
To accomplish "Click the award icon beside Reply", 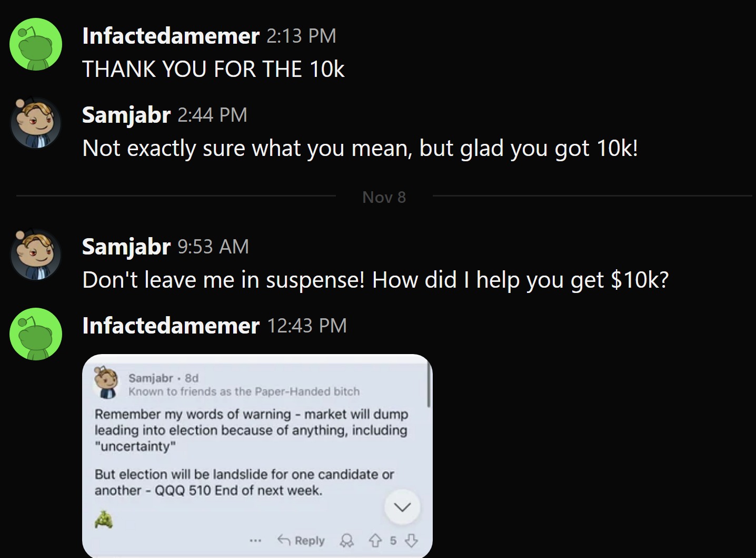I will [346, 541].
